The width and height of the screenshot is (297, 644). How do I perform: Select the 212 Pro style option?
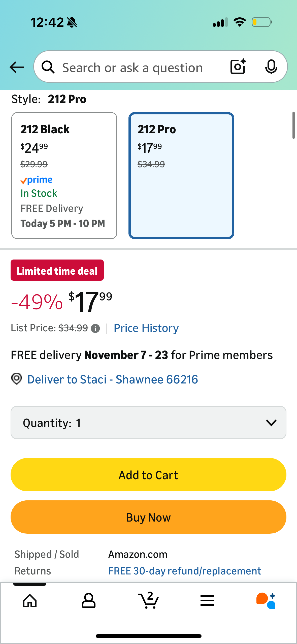click(x=181, y=176)
